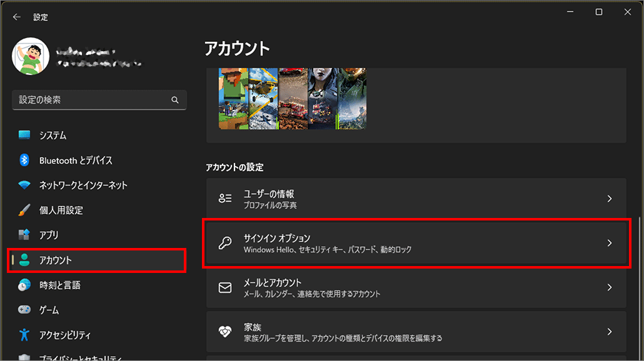Go back with the arrow icon

(x=16, y=17)
